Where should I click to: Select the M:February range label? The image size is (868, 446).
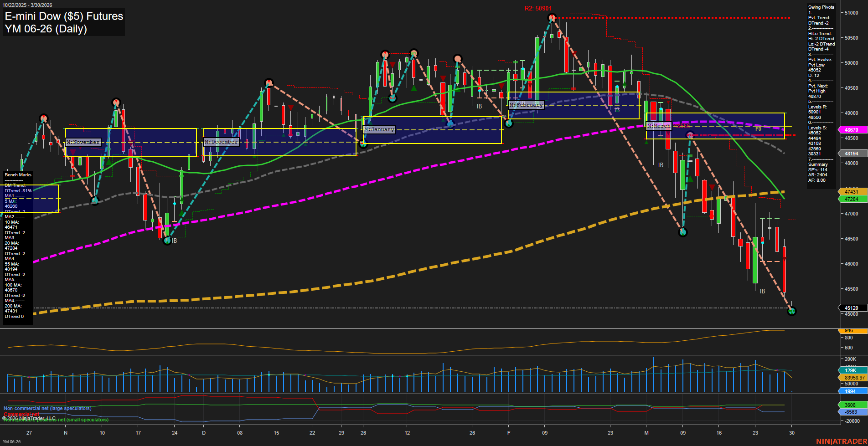pos(527,105)
